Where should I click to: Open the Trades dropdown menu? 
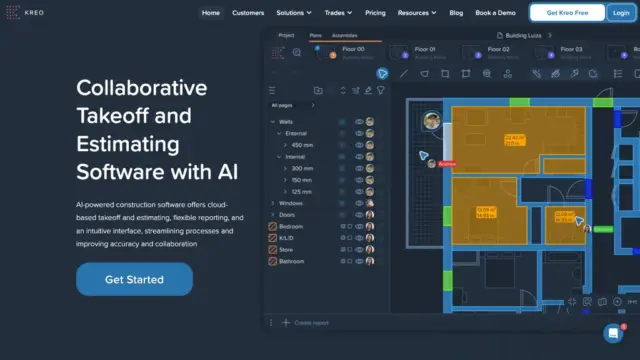338,13
